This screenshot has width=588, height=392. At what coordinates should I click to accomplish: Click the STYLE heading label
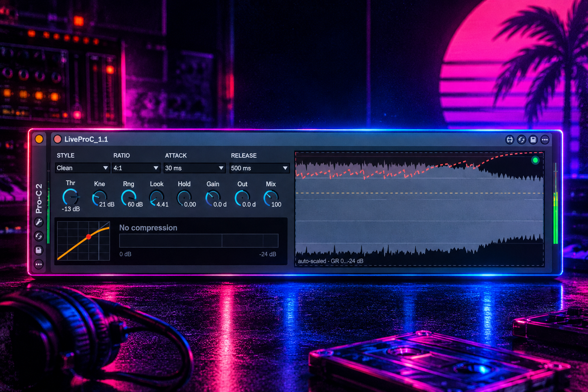tap(65, 155)
